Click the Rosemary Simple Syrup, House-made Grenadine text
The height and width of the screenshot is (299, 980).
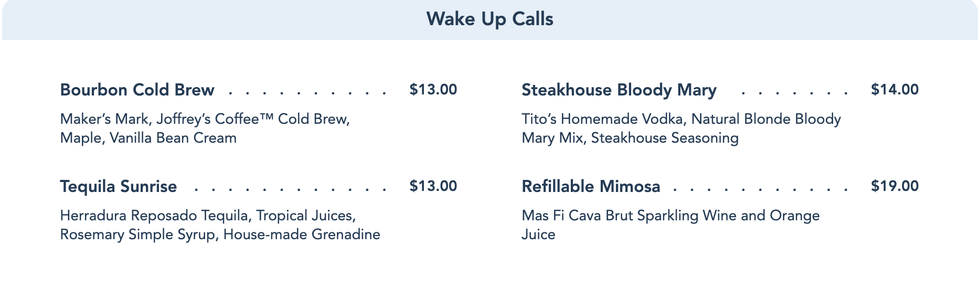[220, 234]
